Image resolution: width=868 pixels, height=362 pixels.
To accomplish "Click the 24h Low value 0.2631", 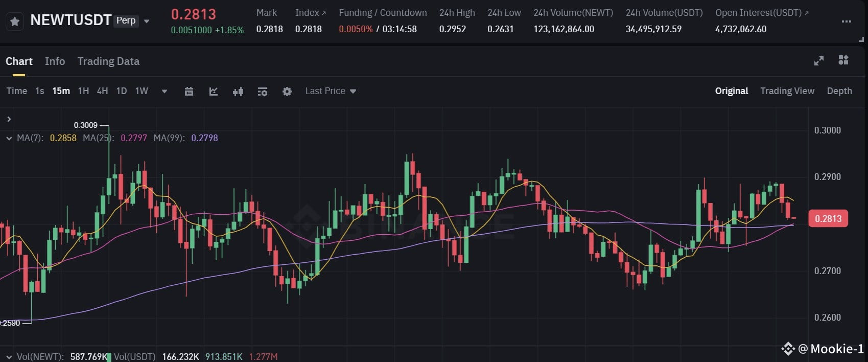I will pos(501,29).
